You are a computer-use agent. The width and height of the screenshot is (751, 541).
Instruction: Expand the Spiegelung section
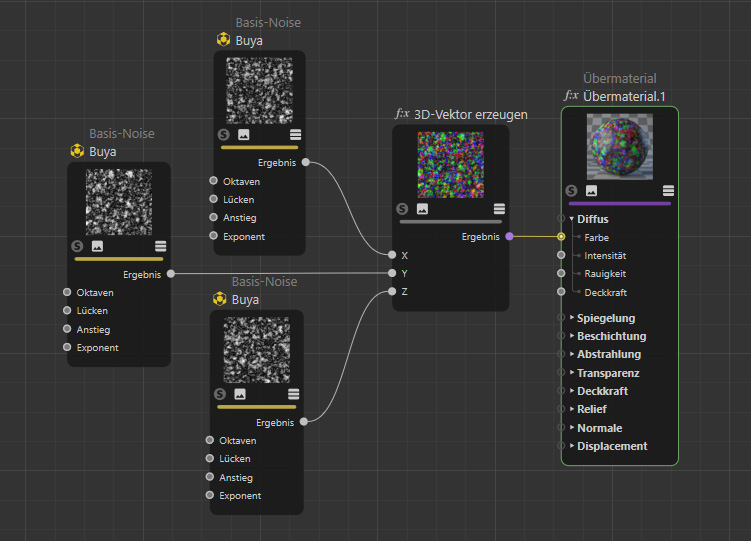pos(572,318)
